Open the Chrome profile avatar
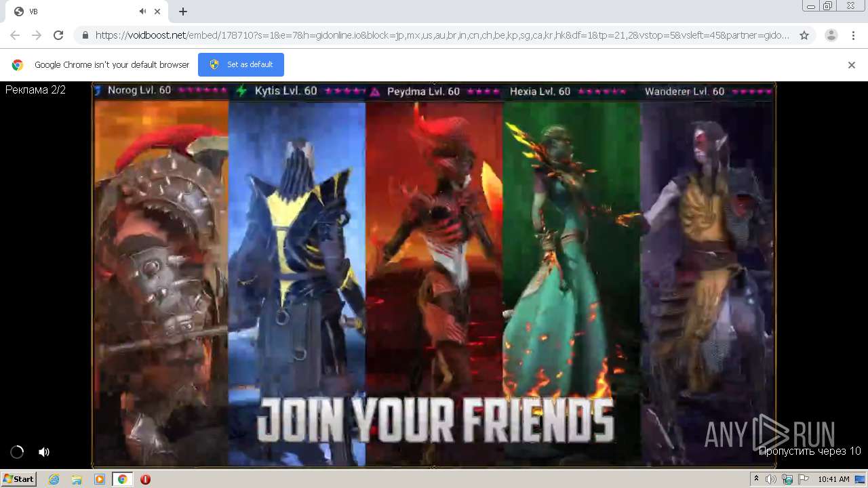This screenshot has height=488, width=868. (x=831, y=35)
